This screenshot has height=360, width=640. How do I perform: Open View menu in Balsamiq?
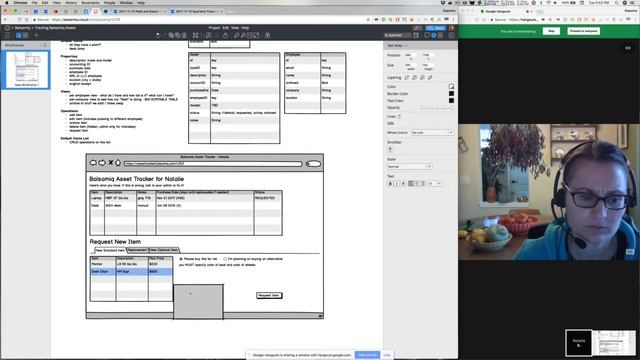click(235, 28)
